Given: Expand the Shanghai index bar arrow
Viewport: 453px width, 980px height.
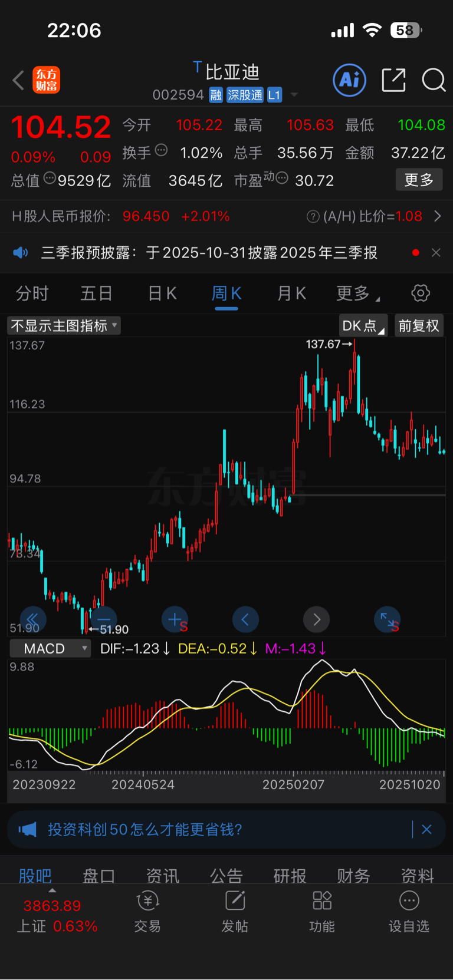Looking at the screenshot, I should [x=52, y=891].
